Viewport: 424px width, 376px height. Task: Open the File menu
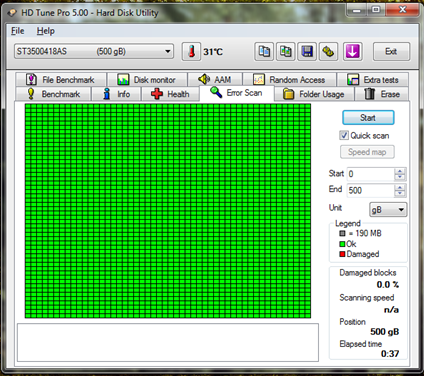pyautogui.click(x=17, y=31)
